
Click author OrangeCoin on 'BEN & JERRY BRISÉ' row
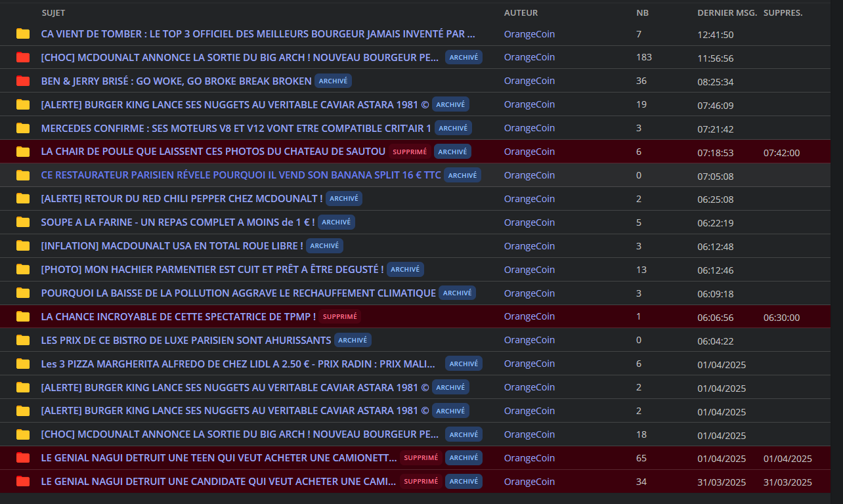pos(529,81)
